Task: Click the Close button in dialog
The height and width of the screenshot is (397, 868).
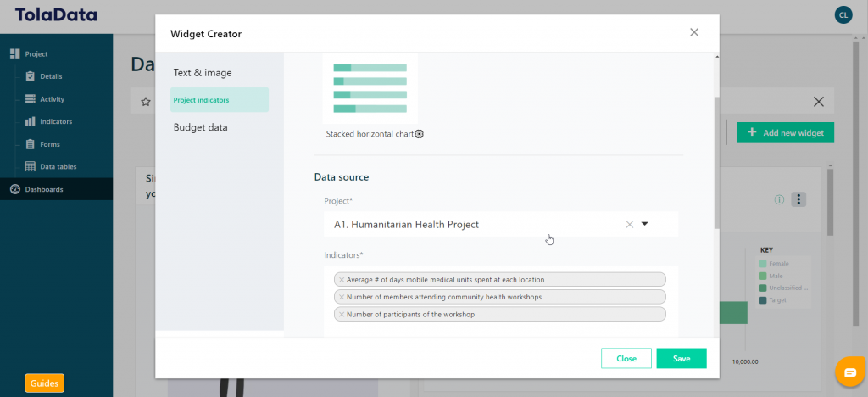Action: point(626,358)
